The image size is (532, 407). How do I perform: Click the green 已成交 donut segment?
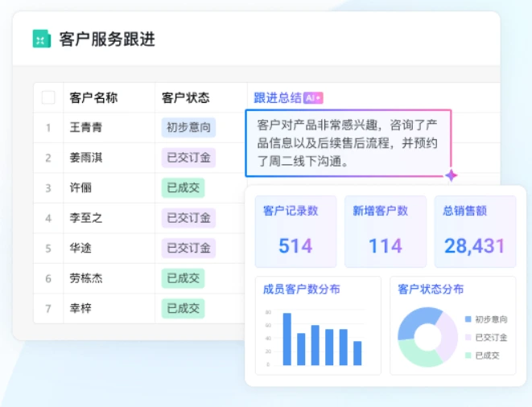tap(419, 355)
